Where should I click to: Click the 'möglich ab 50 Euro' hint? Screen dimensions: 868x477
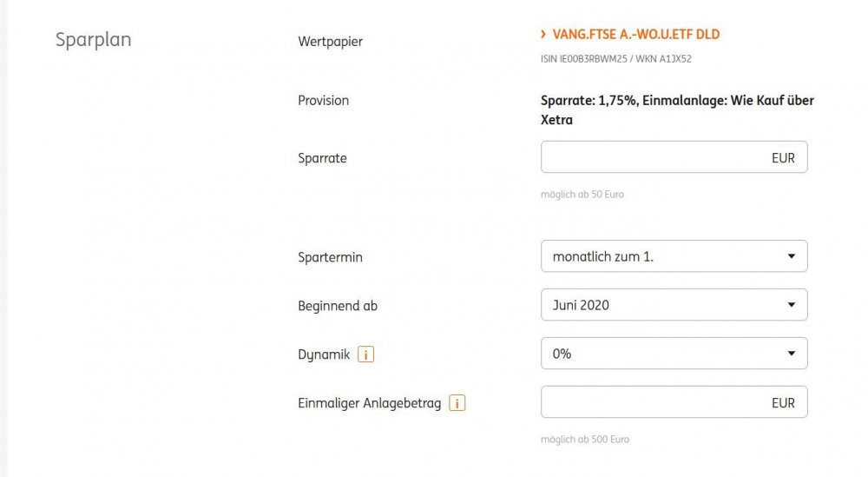(582, 195)
